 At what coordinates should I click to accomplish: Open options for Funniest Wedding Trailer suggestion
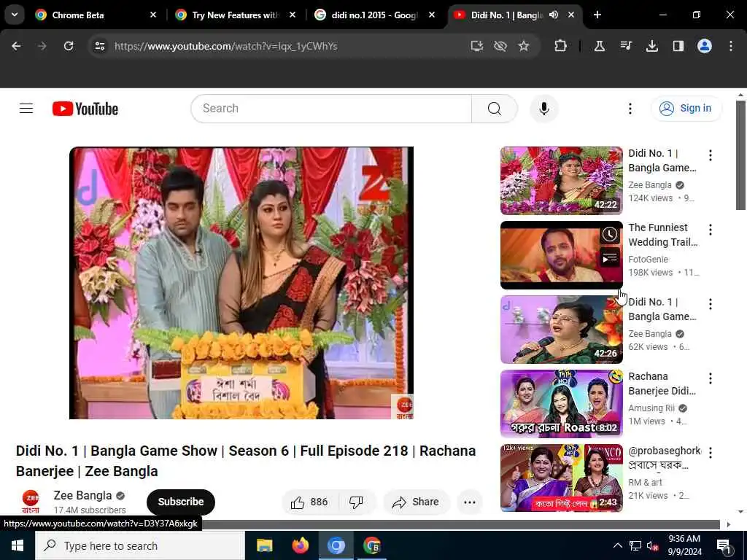click(710, 230)
